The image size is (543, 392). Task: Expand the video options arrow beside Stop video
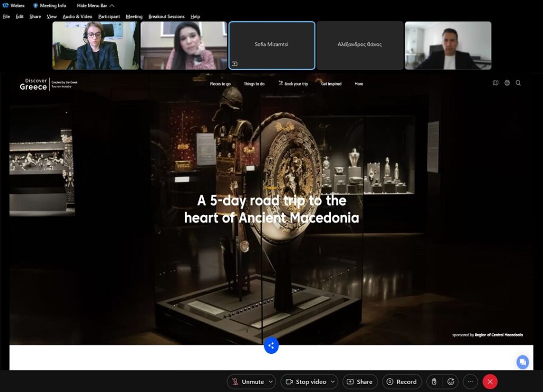[x=332, y=381]
